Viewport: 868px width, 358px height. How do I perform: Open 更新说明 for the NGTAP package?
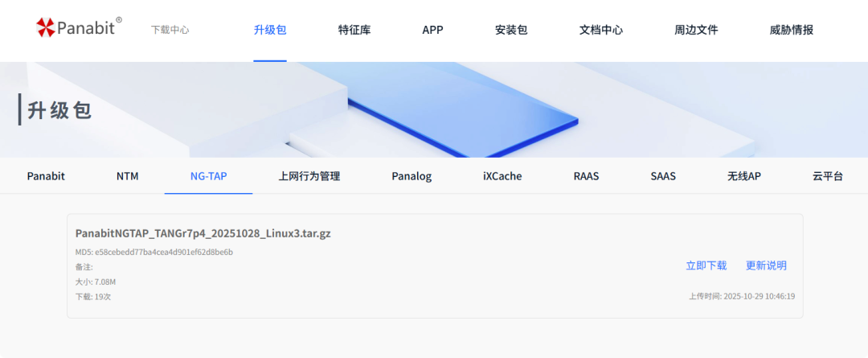coord(766,265)
